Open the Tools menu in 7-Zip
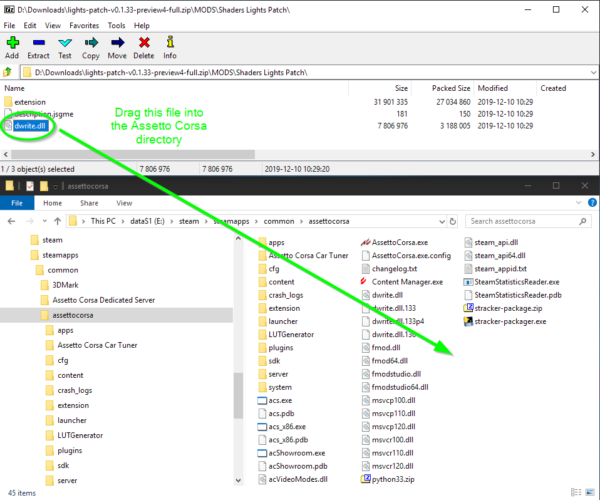Image resolution: width=600 pixels, height=500 pixels. click(x=116, y=26)
